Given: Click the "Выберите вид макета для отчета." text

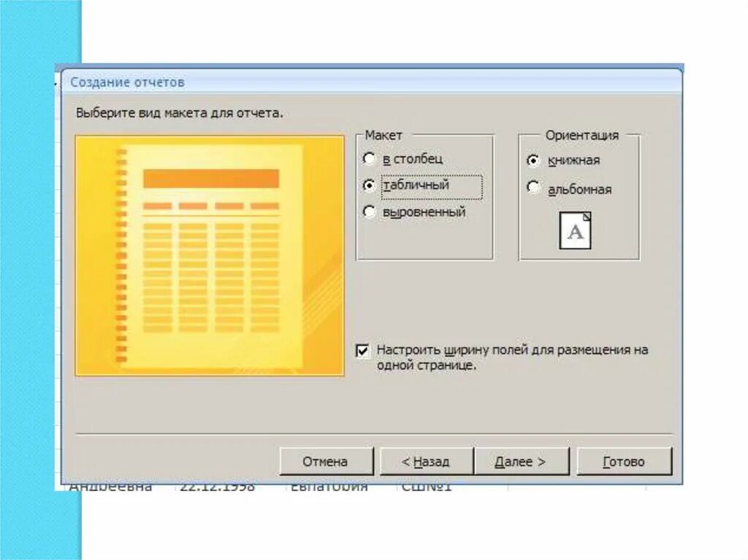Looking at the screenshot, I should coord(180,113).
